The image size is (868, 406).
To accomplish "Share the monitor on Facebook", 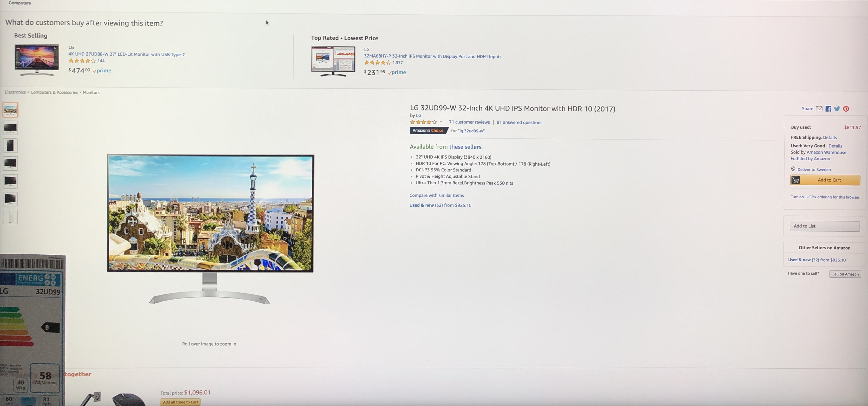I will point(828,109).
